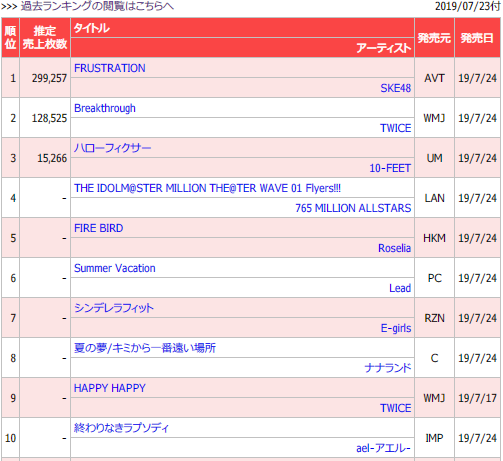Open the FRUSTRATION title link
503x461 pixels.
[x=110, y=68]
